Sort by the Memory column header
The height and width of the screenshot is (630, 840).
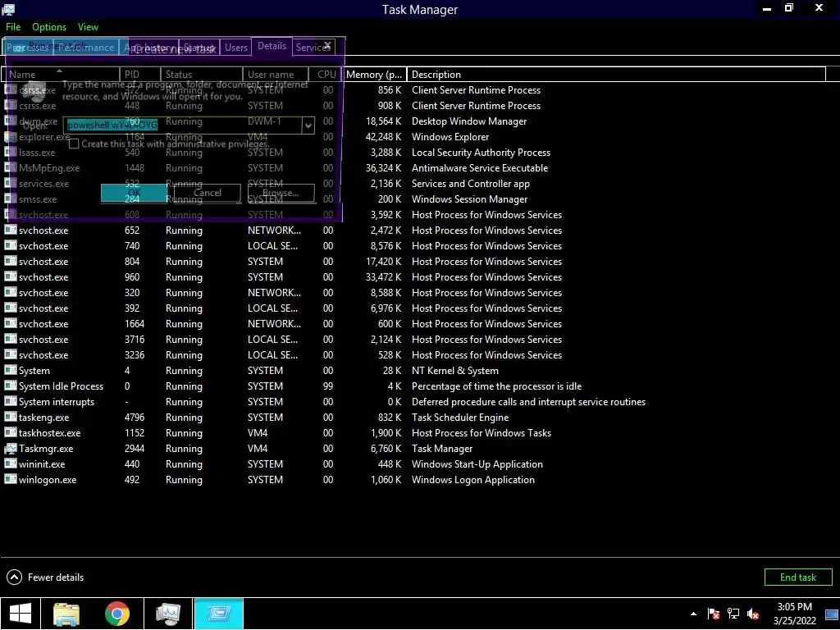coord(374,75)
